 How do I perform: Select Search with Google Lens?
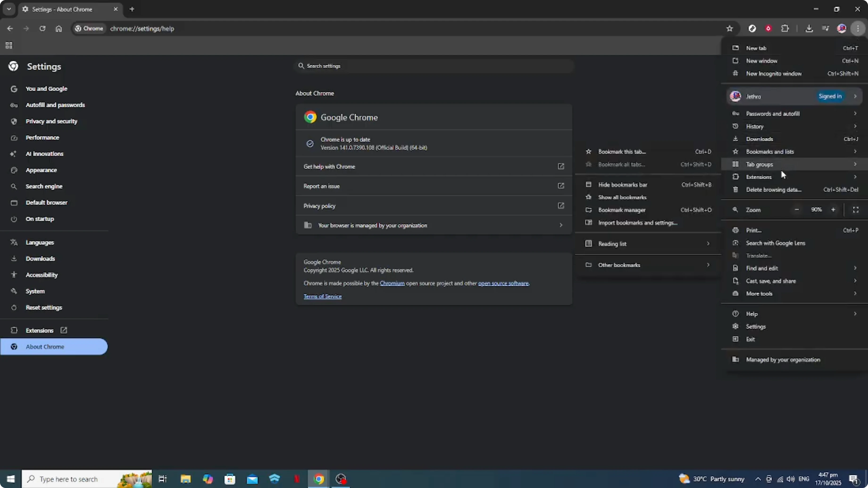pos(795,243)
